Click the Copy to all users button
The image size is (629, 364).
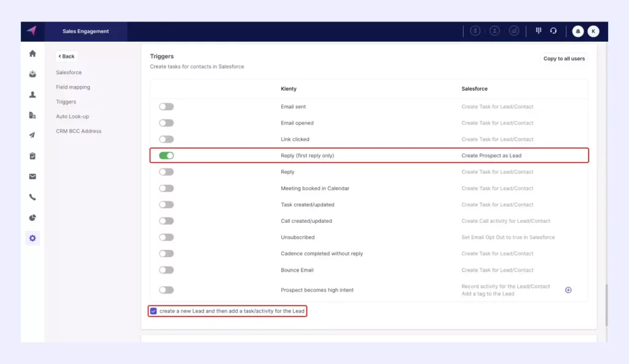(564, 58)
